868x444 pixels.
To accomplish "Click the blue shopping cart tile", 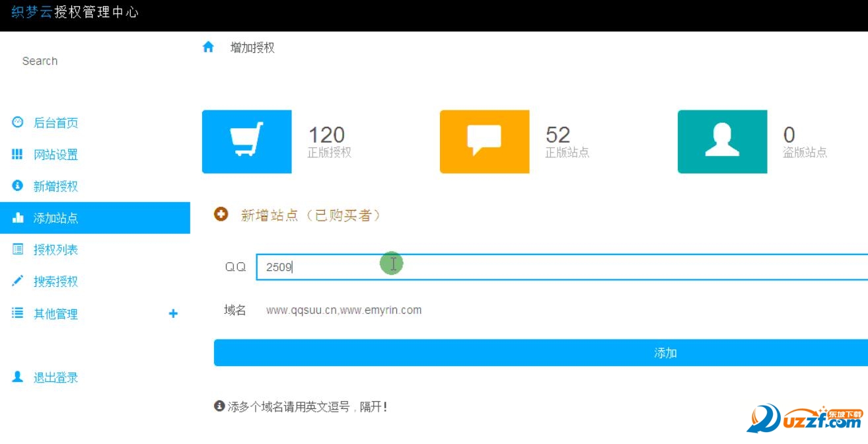I will [246, 141].
